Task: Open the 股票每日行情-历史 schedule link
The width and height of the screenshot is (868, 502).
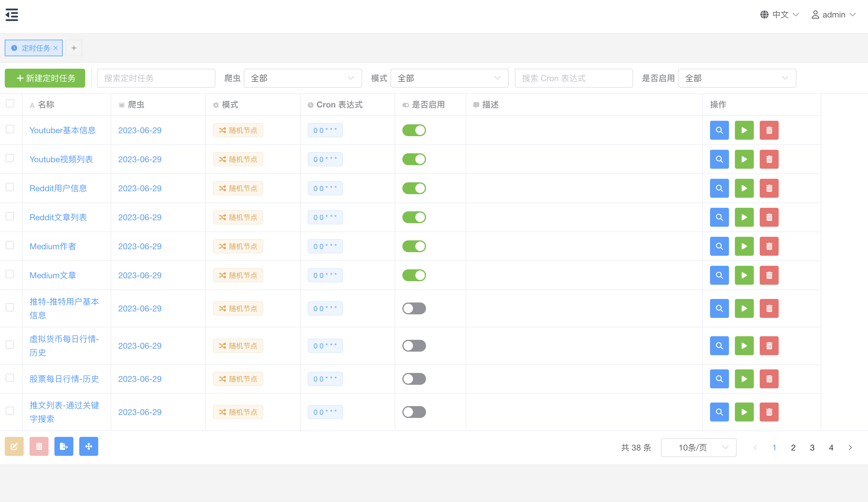Action: [64, 379]
